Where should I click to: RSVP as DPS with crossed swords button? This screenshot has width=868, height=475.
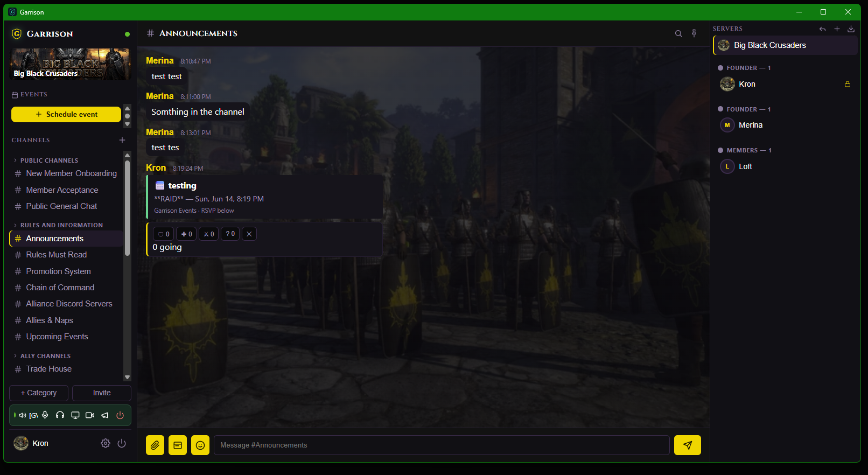209,234
